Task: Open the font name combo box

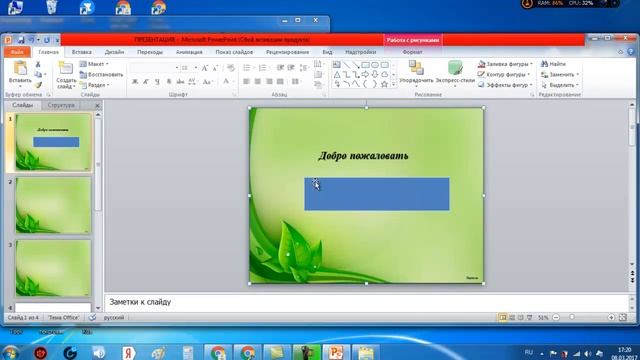Action: coord(155,68)
